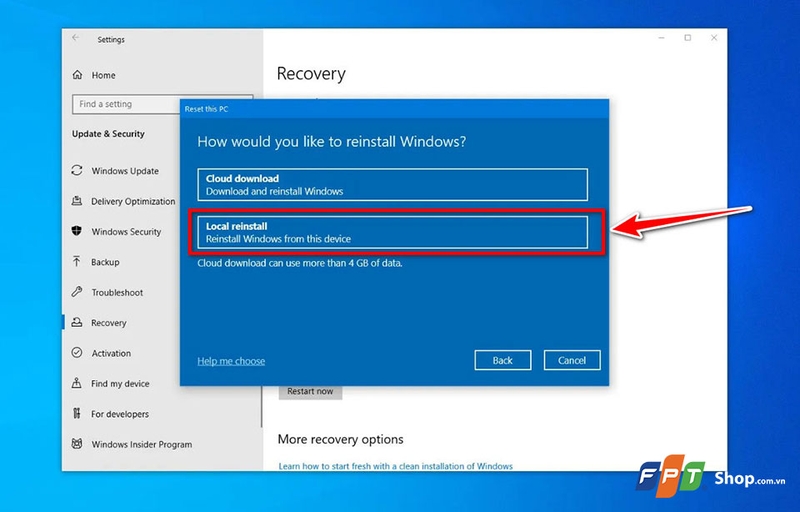Maximize the Settings window
Image resolution: width=800 pixels, height=512 pixels.
point(688,38)
